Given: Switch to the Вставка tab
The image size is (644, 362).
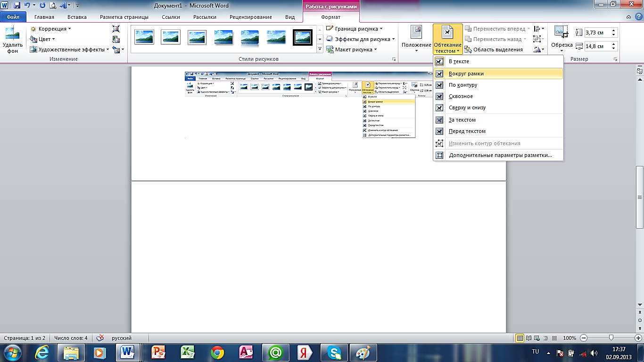Looking at the screenshot, I should pos(77,17).
